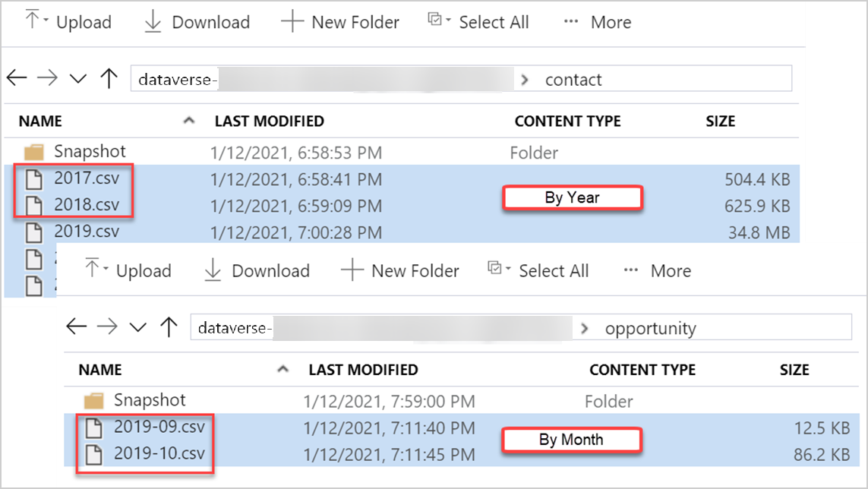Select the 2019-09.csv file

(x=159, y=427)
